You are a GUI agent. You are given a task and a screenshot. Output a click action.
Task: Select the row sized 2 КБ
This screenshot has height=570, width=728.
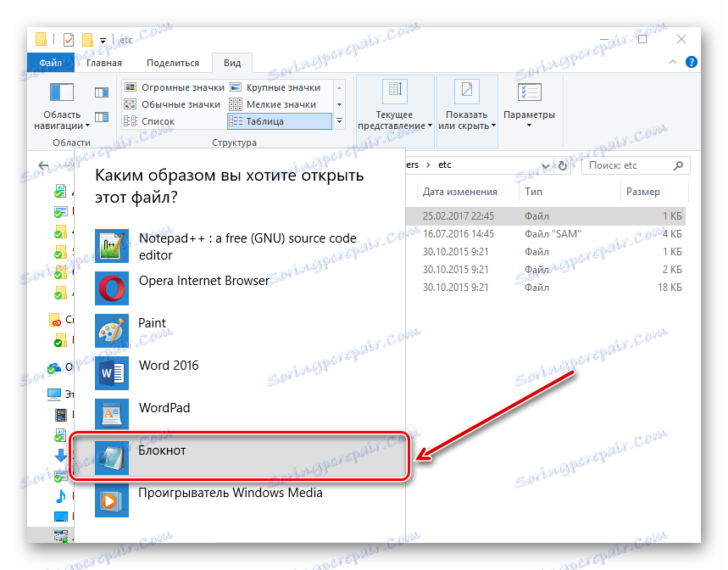(x=546, y=270)
